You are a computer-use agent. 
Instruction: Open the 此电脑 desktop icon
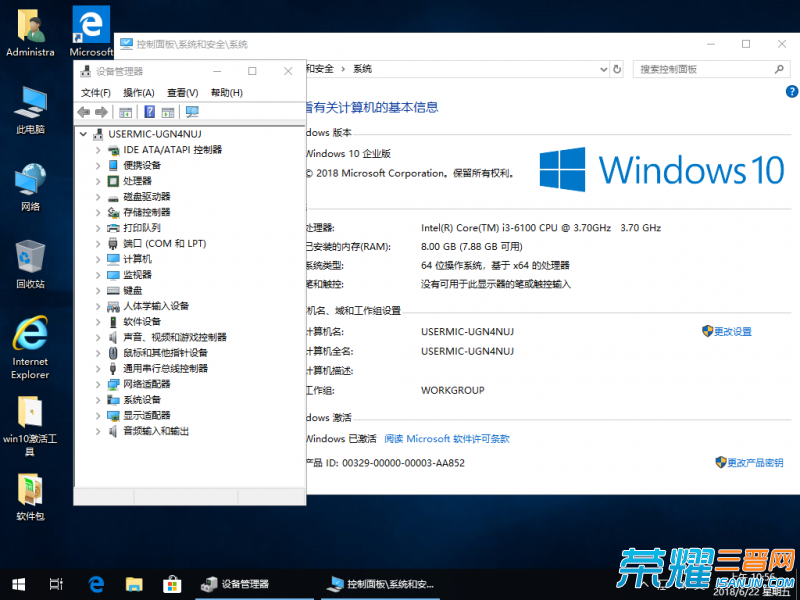[x=30, y=110]
